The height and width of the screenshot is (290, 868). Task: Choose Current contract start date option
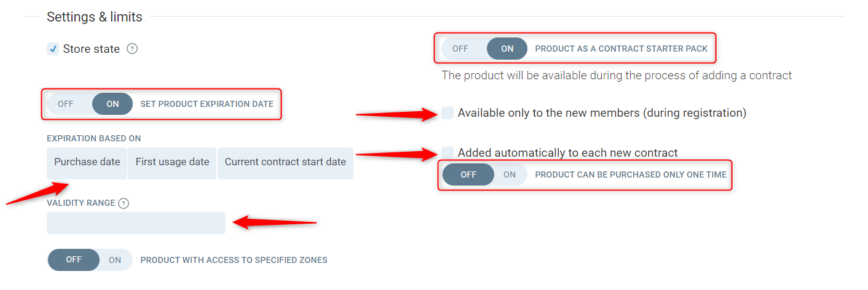[285, 163]
